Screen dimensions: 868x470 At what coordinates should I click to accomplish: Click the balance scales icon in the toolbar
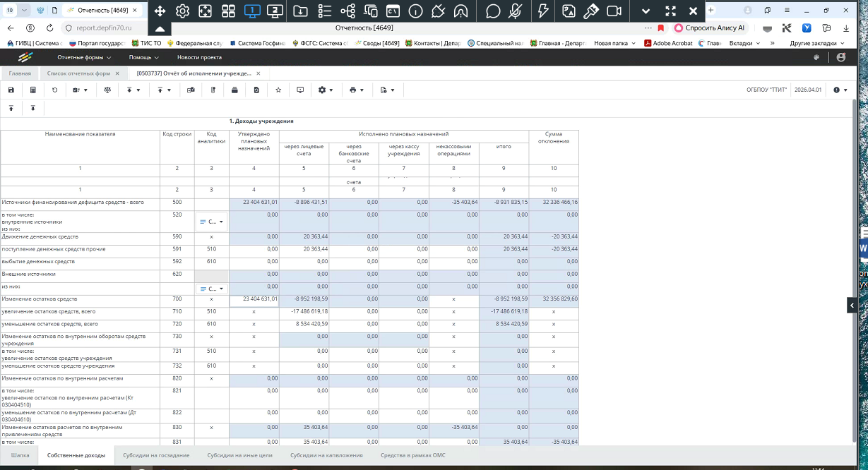point(107,90)
